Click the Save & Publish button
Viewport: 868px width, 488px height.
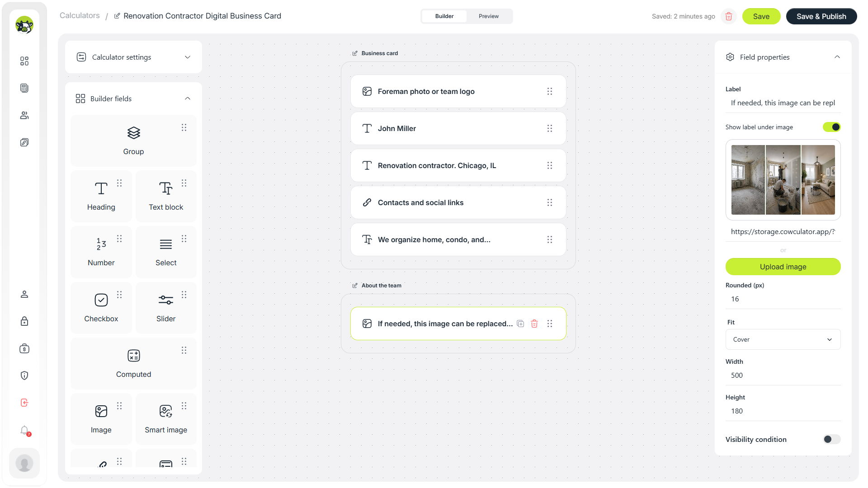[x=821, y=16]
